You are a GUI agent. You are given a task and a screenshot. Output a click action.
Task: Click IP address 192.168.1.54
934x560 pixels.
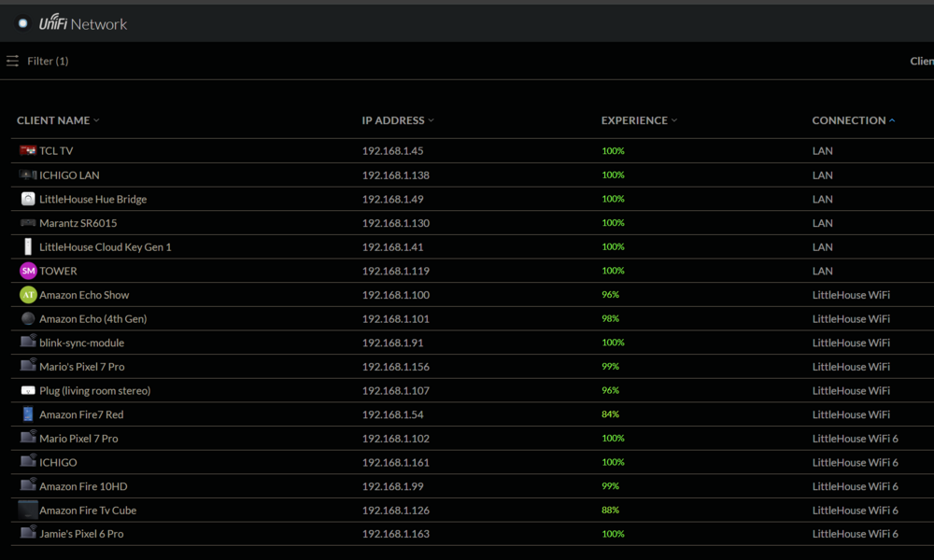point(392,414)
